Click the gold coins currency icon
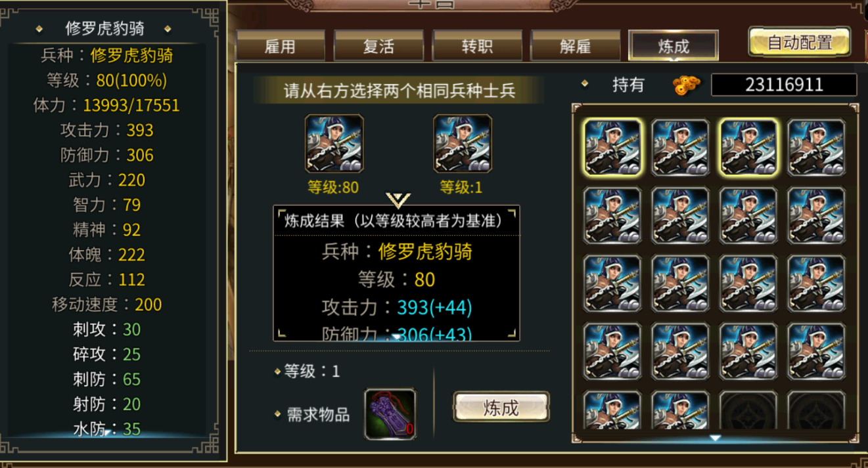The width and height of the screenshot is (868, 468). tap(687, 84)
